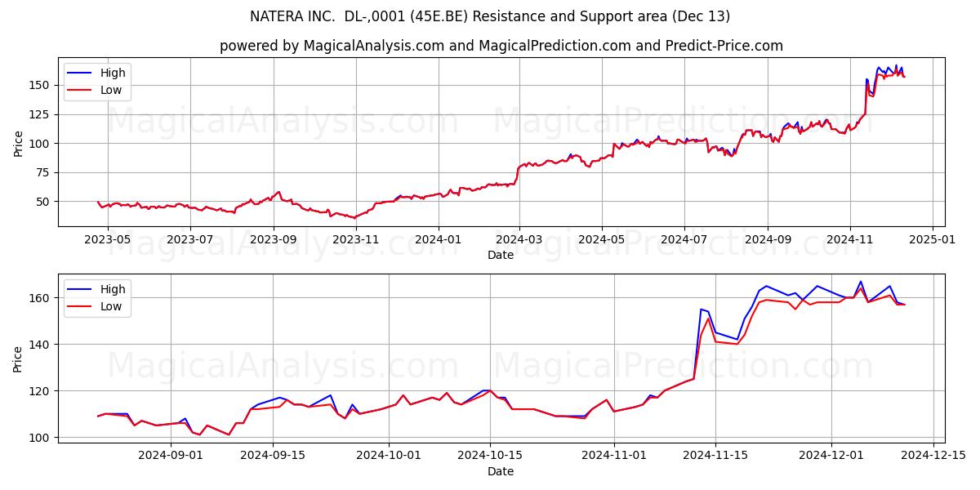Click the top chart 'Price' axis label

pos(19,142)
